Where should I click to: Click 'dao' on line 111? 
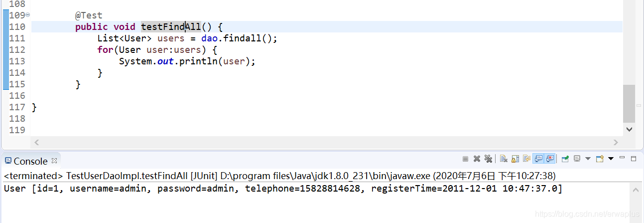pyautogui.click(x=210, y=38)
